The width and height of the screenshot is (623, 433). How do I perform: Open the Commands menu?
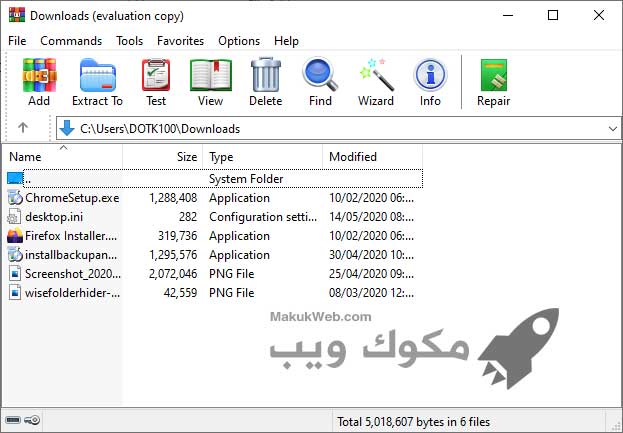pyautogui.click(x=71, y=41)
